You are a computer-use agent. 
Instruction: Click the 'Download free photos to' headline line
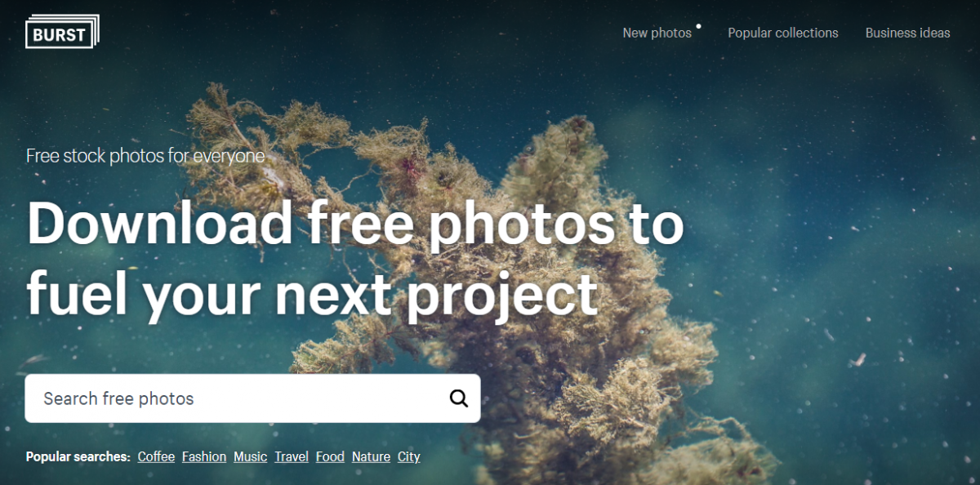[355, 224]
